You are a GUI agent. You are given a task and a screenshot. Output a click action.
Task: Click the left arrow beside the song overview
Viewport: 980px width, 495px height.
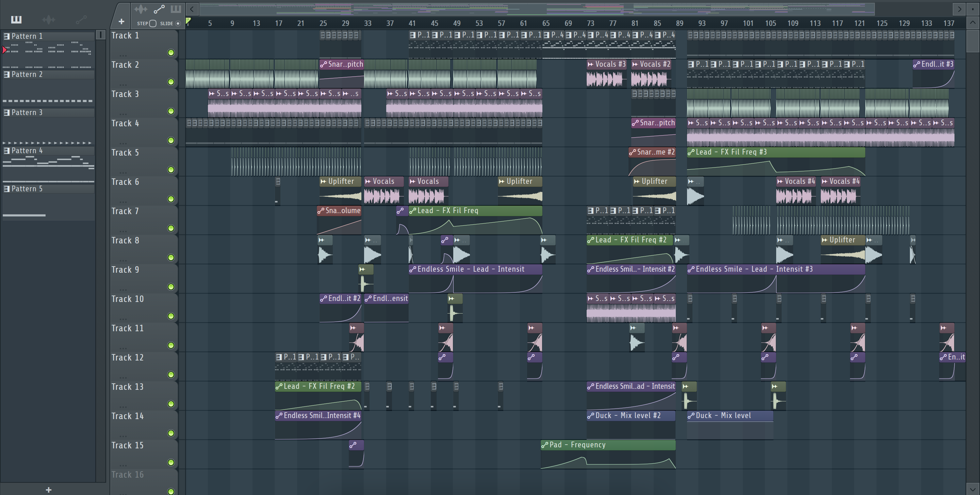(x=192, y=9)
